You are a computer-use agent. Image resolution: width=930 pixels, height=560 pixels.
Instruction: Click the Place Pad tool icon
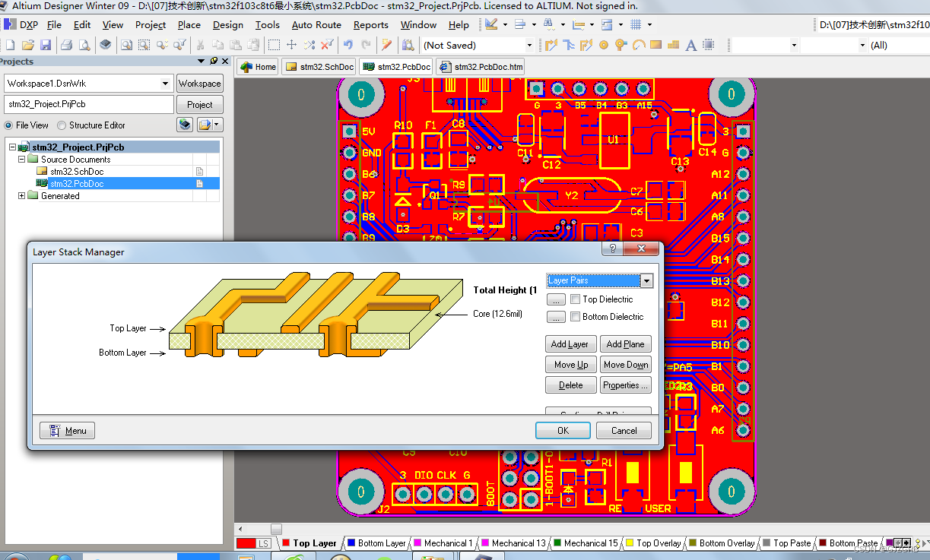point(605,45)
